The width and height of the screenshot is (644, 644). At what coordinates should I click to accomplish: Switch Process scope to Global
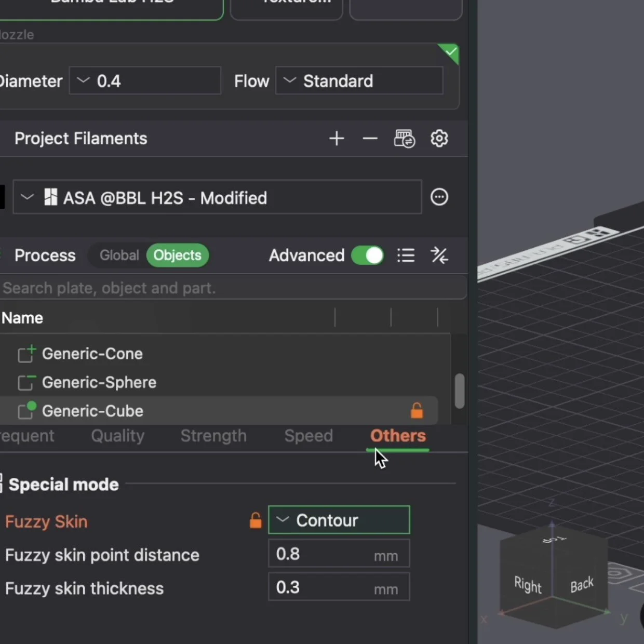[x=119, y=255]
